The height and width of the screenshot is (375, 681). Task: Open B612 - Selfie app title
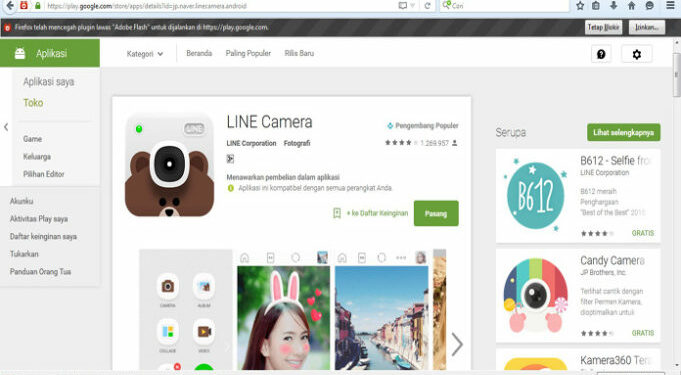point(615,161)
